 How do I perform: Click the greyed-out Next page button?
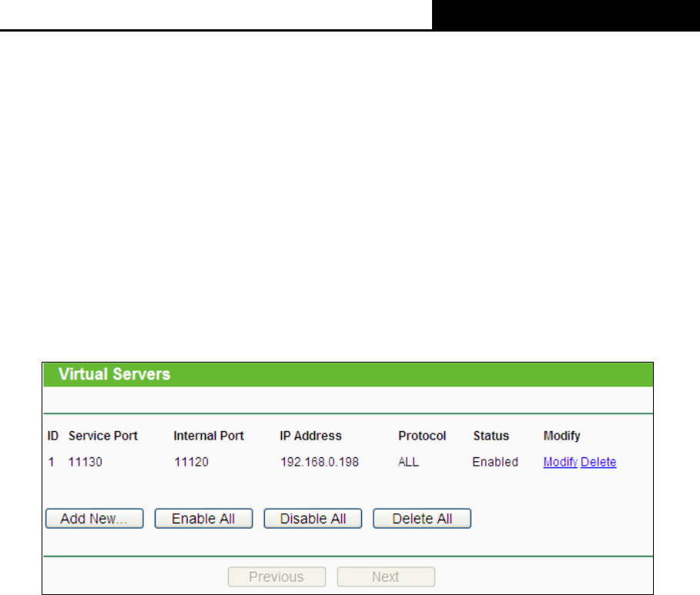point(386,577)
